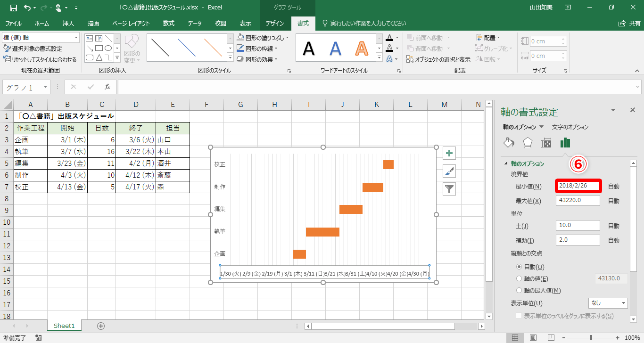Switch to the ホーム ribbon tab
Screen dimensions: 644x343
click(41, 23)
